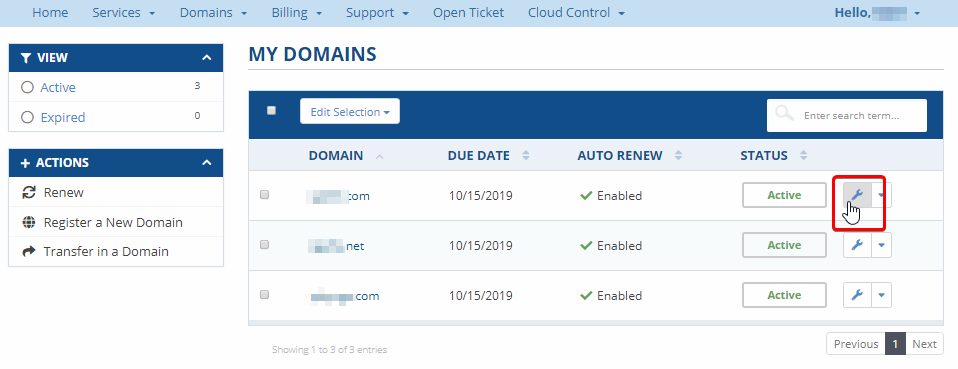958x369 pixels.
Task: Collapse the Actions panel chevron
Action: (207, 163)
